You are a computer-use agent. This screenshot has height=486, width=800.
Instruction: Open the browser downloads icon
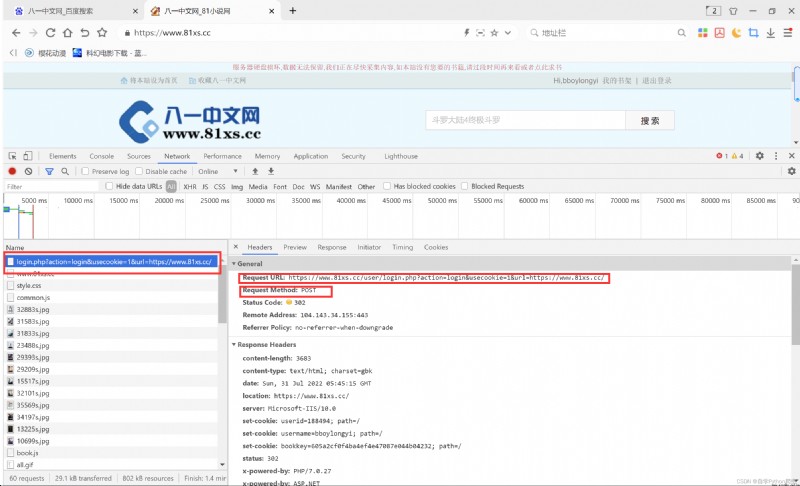770,33
